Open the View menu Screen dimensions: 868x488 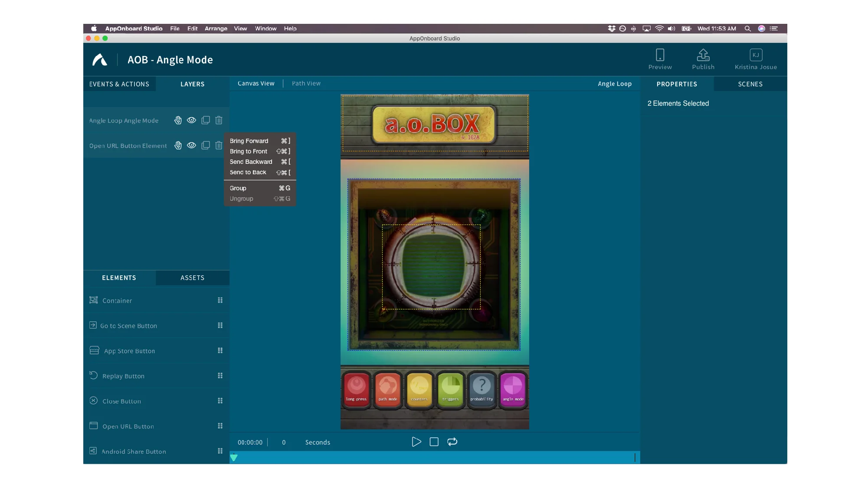pyautogui.click(x=240, y=29)
